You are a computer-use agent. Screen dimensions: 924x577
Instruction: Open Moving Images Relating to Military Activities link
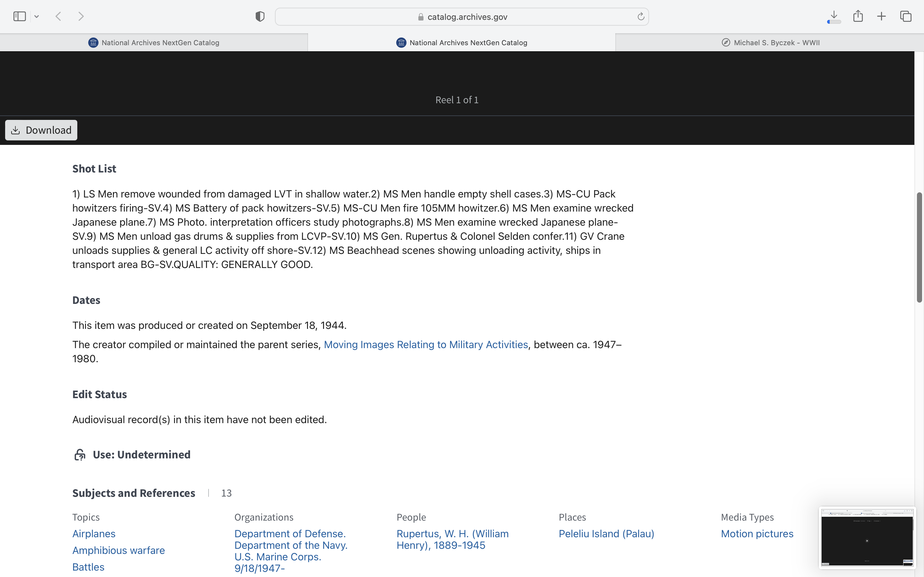click(x=426, y=345)
